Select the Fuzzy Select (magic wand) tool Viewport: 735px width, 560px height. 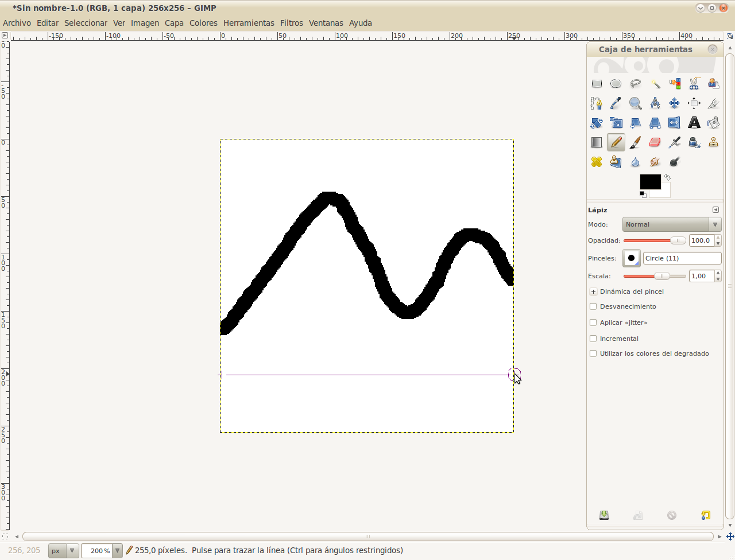tap(655, 83)
